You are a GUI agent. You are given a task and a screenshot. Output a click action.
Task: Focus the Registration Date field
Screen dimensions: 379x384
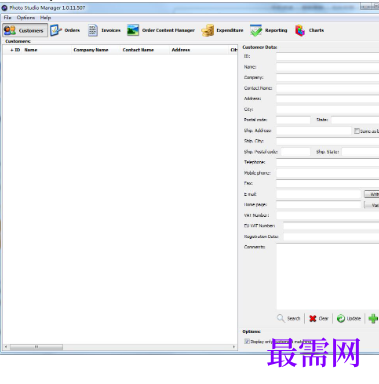331,237
